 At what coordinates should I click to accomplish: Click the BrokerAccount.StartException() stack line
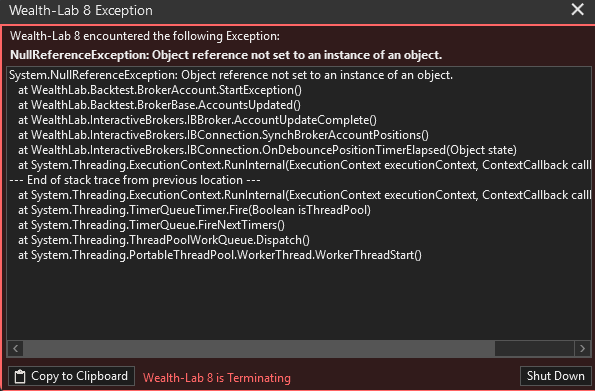click(x=160, y=90)
